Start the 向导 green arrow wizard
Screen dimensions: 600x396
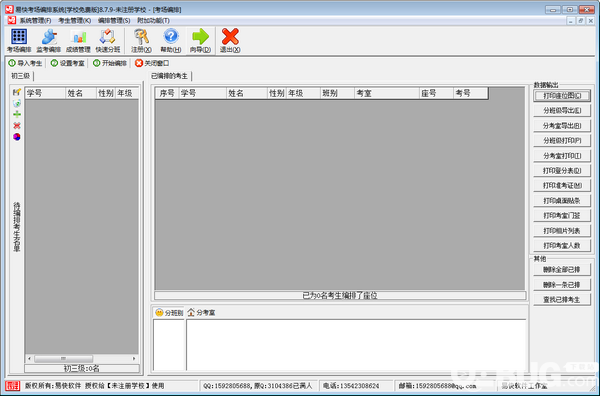(200, 41)
